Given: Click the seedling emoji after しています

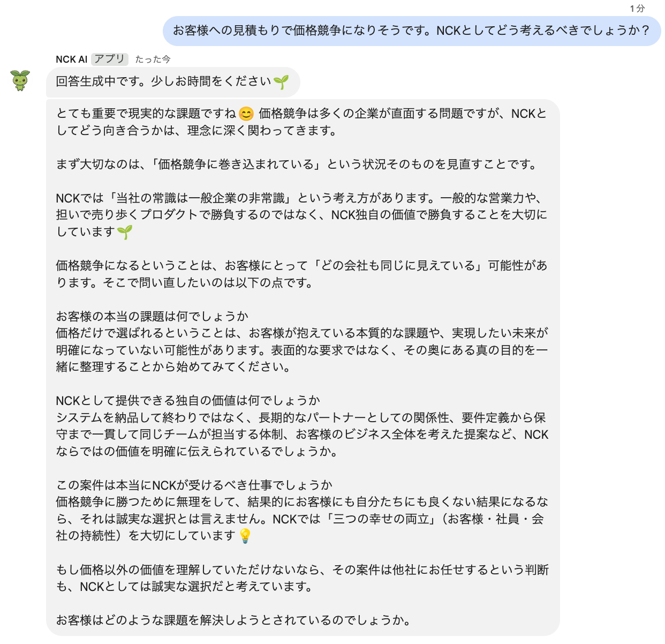Looking at the screenshot, I should pos(125,232).
